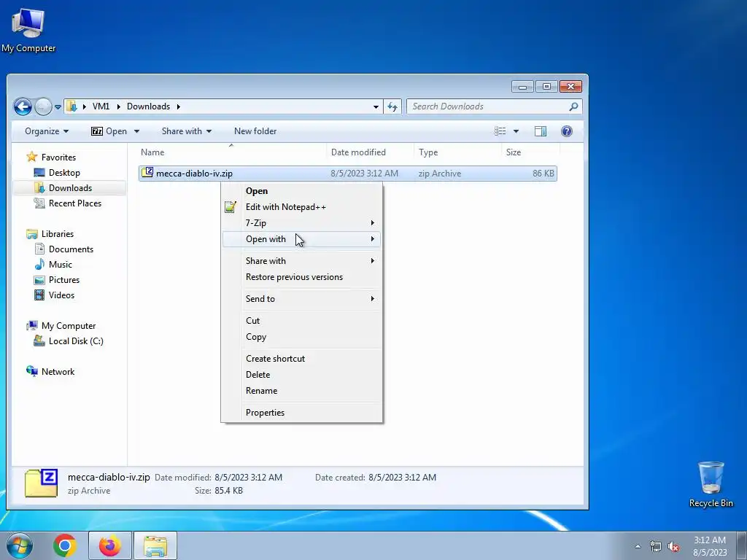Choose Rename from context menu
747x560 pixels.
pyautogui.click(x=301, y=391)
